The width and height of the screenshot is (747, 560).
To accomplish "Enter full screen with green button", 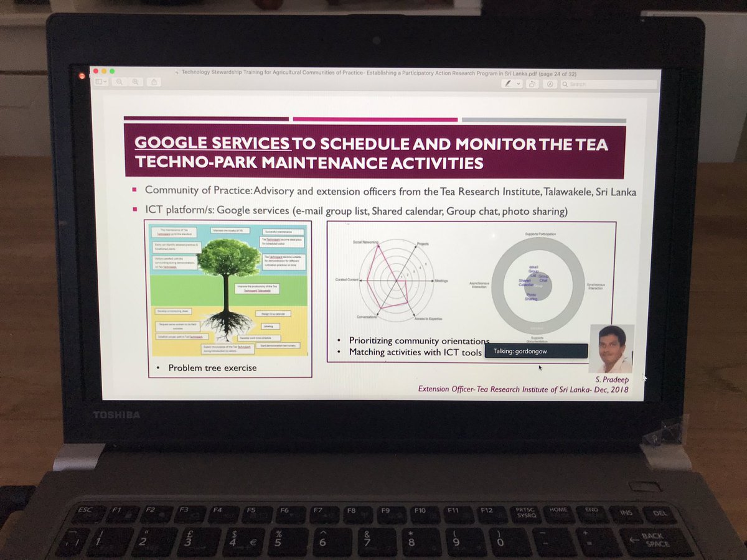I will click(112, 70).
